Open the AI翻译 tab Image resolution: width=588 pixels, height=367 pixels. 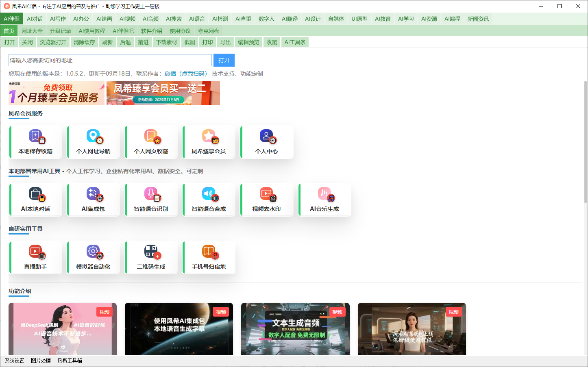(290, 19)
